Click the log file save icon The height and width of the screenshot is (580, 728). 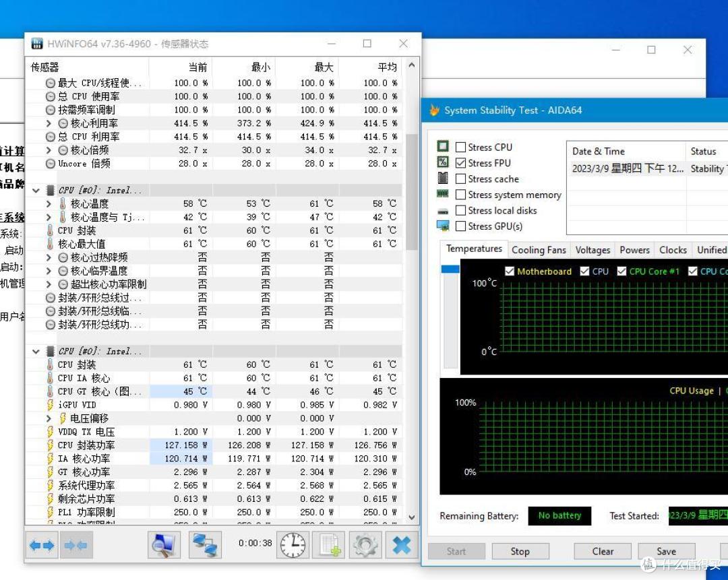[x=329, y=545]
